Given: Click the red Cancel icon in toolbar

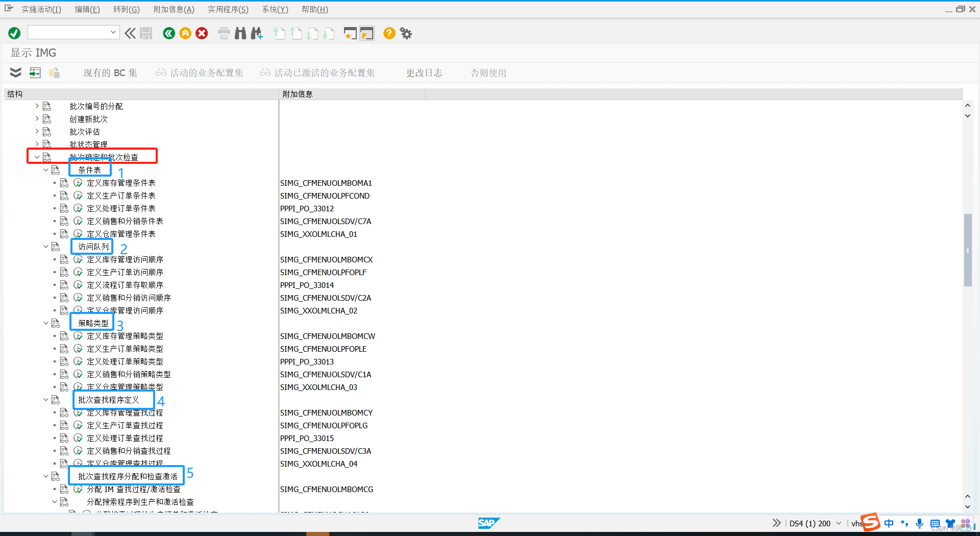Looking at the screenshot, I should point(202,33).
